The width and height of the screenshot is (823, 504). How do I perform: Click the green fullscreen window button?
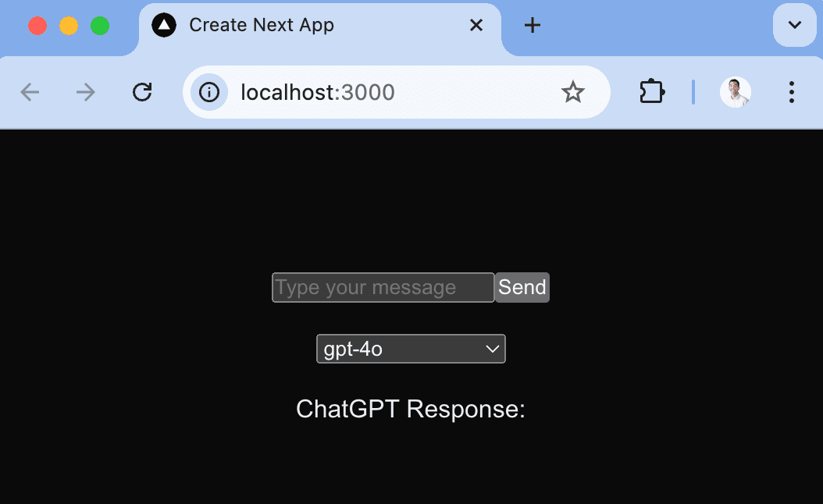100,26
